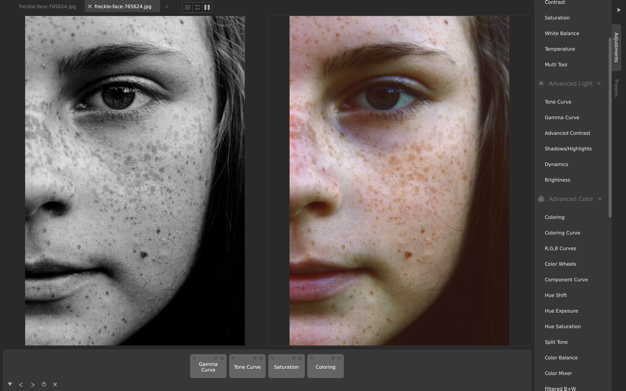Viewport: 626px width, 391px height.
Task: Open the down-triangle menu in bottom bar
Action: point(10,384)
